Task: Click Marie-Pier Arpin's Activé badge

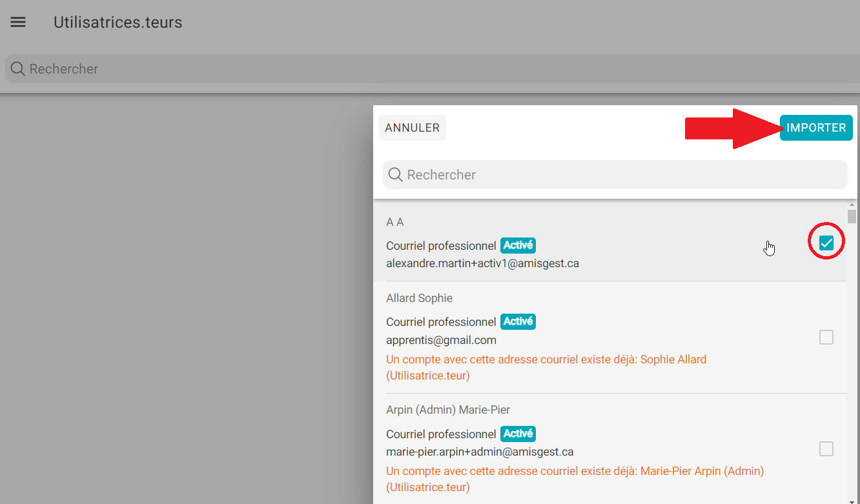Action: [x=518, y=434]
